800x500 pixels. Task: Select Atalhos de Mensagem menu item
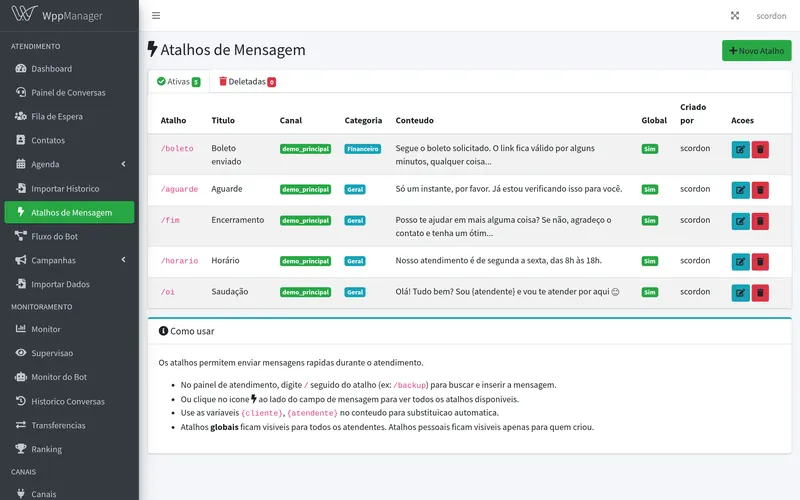(69, 212)
